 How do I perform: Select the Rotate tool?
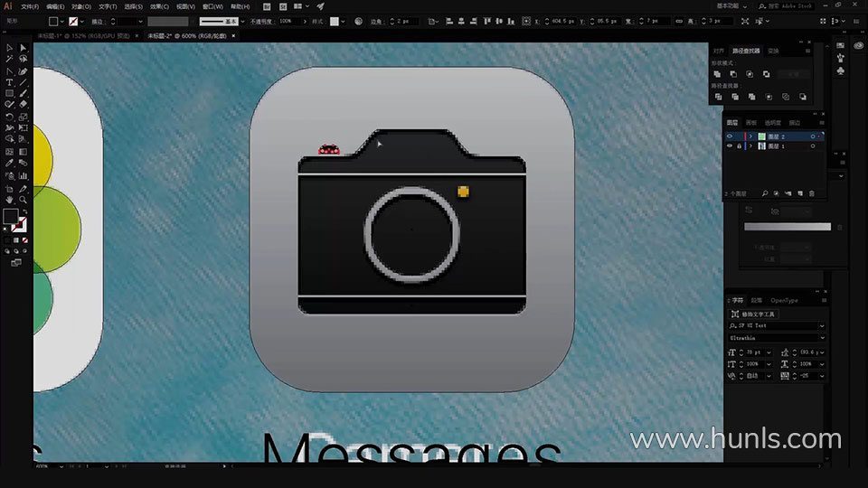pyautogui.click(x=9, y=117)
